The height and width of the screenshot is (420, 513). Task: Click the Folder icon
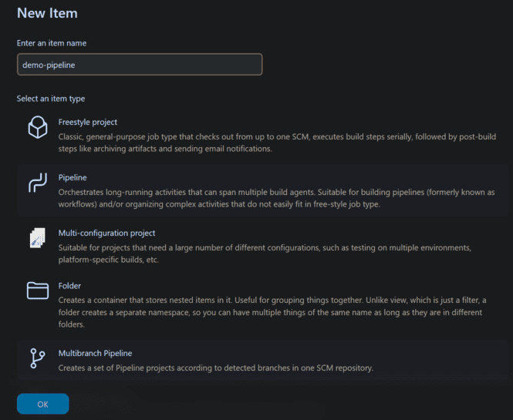point(38,291)
